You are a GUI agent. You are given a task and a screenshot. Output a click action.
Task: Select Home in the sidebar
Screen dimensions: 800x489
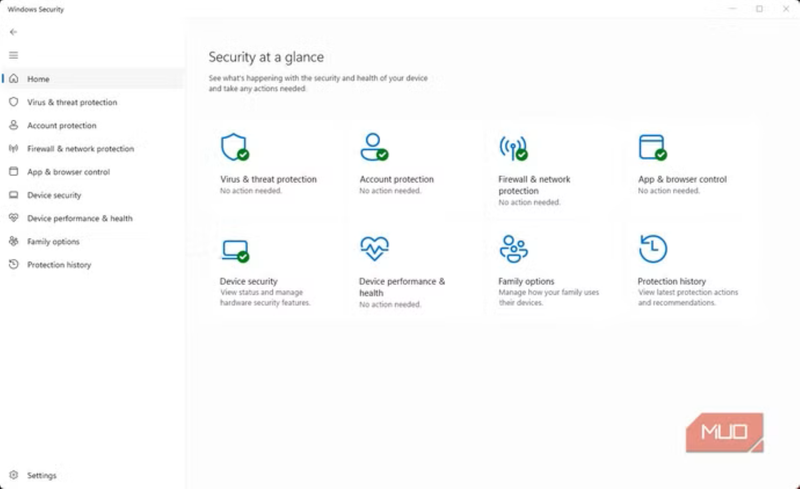click(x=93, y=79)
